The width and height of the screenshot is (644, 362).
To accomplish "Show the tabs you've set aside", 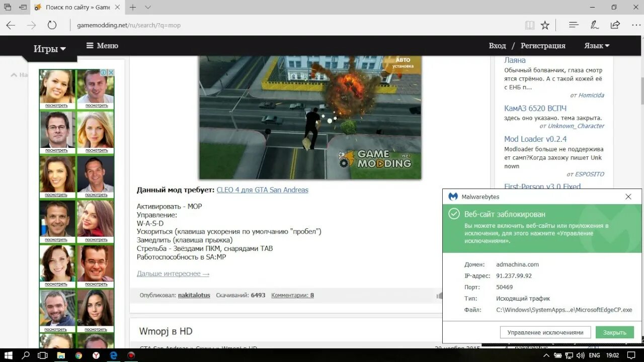I will click(x=8, y=7).
